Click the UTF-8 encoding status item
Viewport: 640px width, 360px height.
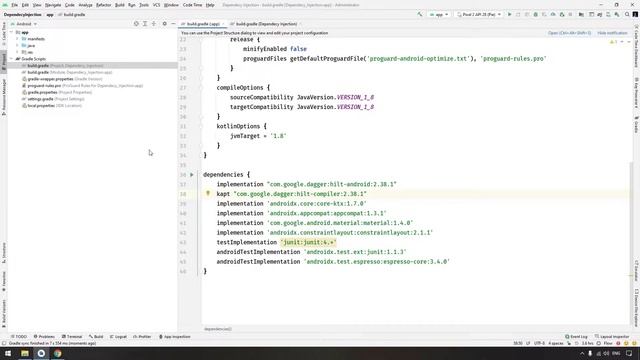click(539, 343)
